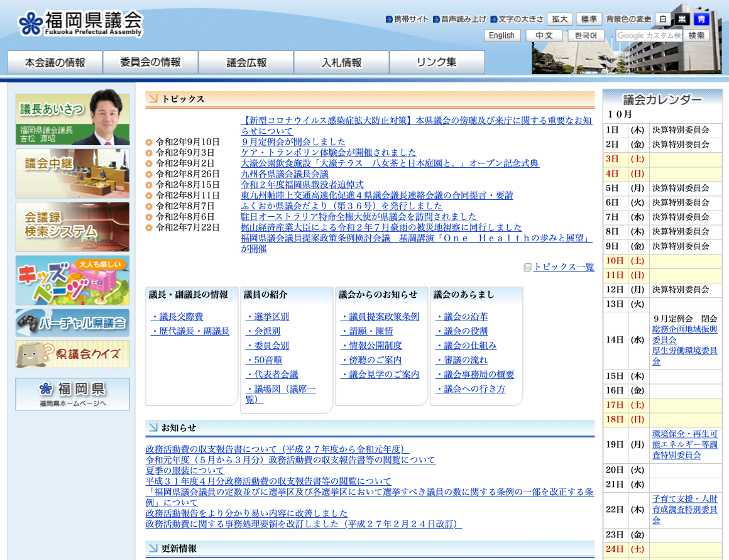729x560 pixels.
Task: Click the Fukuoka Prefectural Assembly logo
Action: point(80,24)
